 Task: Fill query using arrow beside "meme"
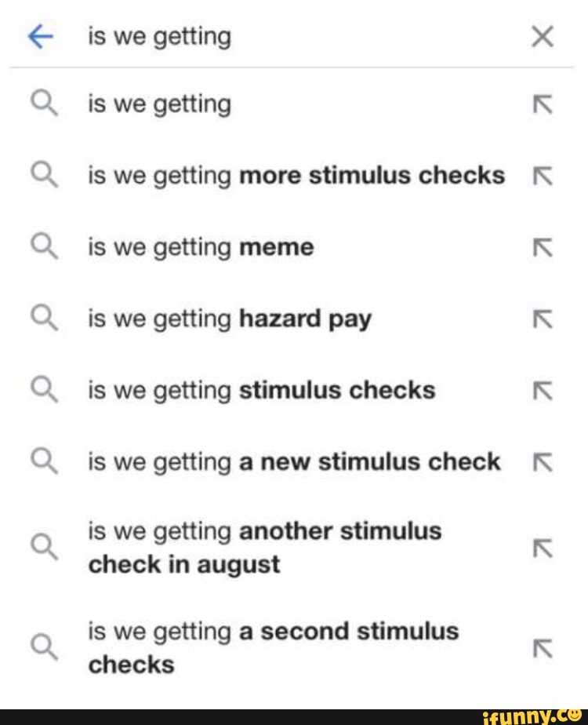[x=542, y=249]
